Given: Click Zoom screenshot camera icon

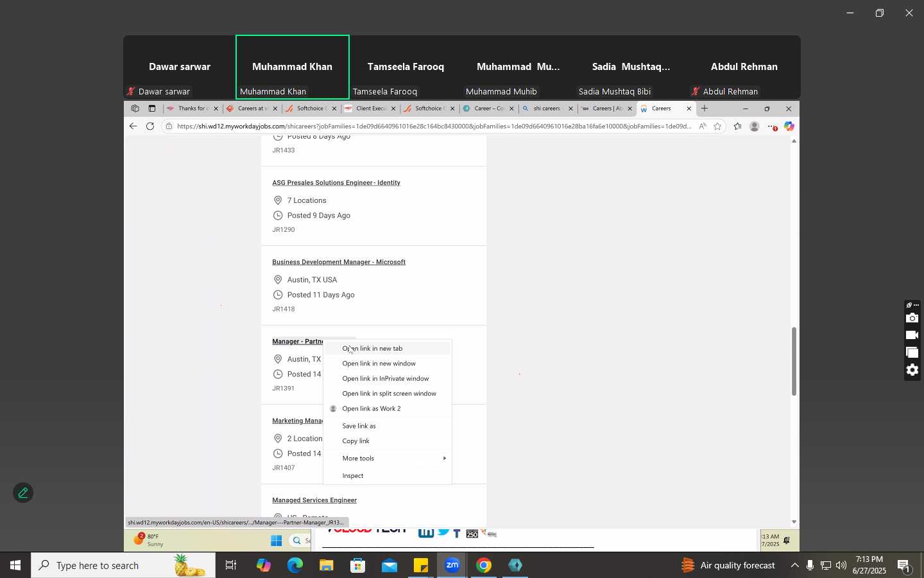Looking at the screenshot, I should pyautogui.click(x=912, y=319).
